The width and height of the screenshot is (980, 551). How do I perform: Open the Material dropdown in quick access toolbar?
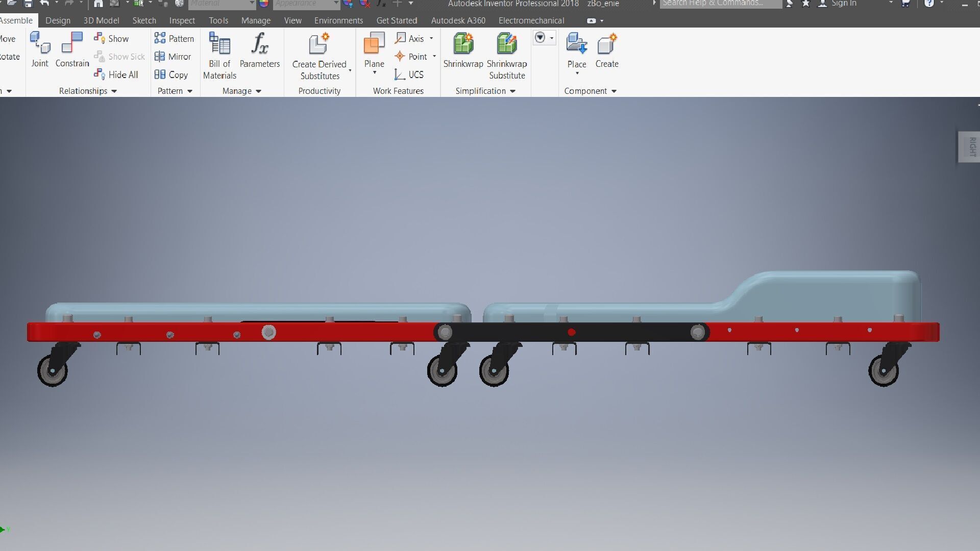[x=251, y=4]
